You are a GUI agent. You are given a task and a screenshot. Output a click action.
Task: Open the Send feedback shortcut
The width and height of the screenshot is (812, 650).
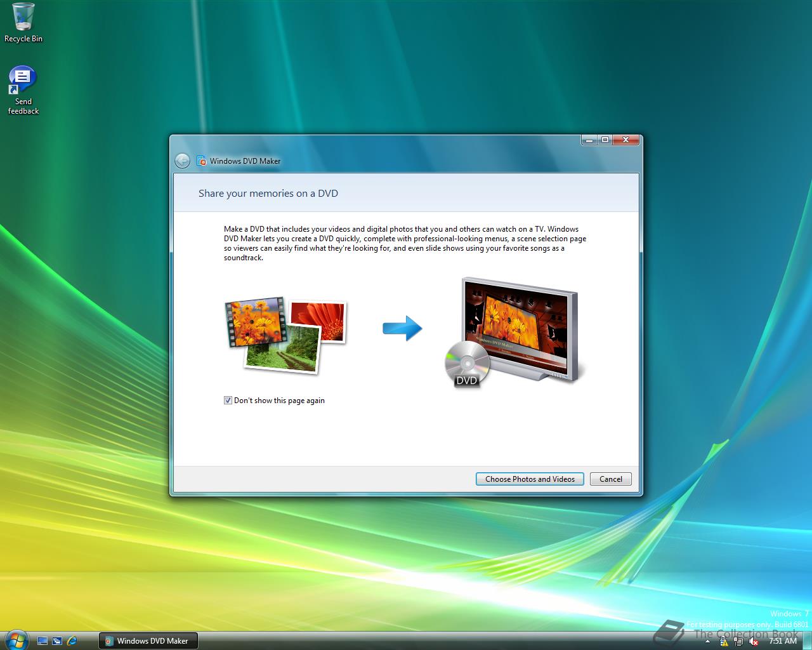click(x=23, y=91)
